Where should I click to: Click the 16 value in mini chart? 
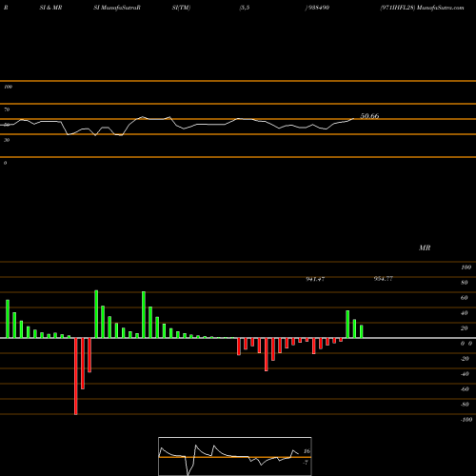(x=307, y=451)
